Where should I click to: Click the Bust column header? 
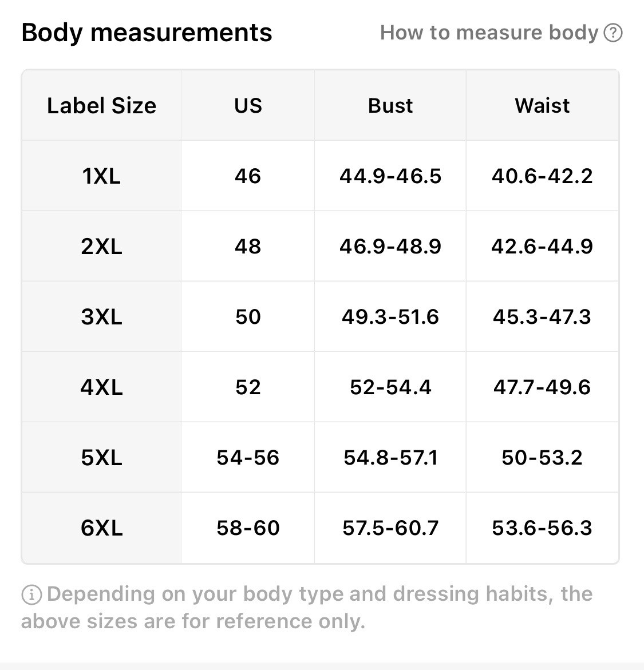(x=390, y=106)
